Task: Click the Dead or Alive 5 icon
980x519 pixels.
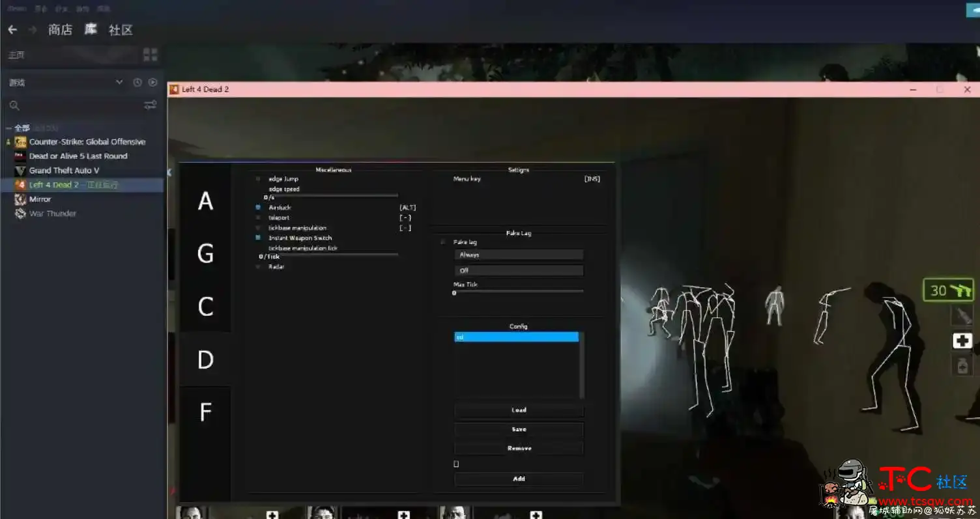Action: tap(20, 156)
